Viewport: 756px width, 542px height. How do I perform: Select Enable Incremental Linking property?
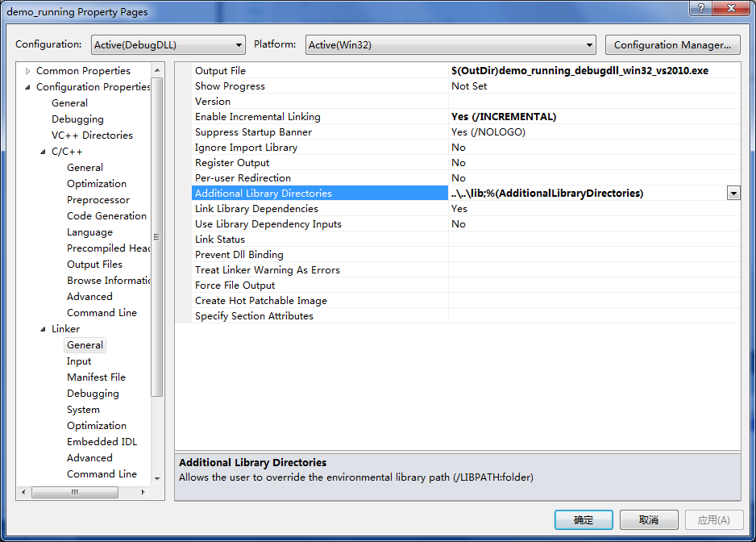pos(257,117)
